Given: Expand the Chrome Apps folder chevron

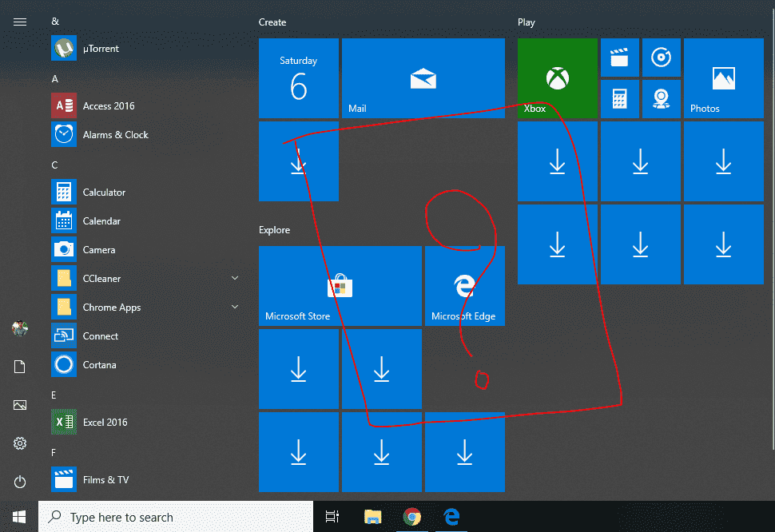Looking at the screenshot, I should pos(235,307).
